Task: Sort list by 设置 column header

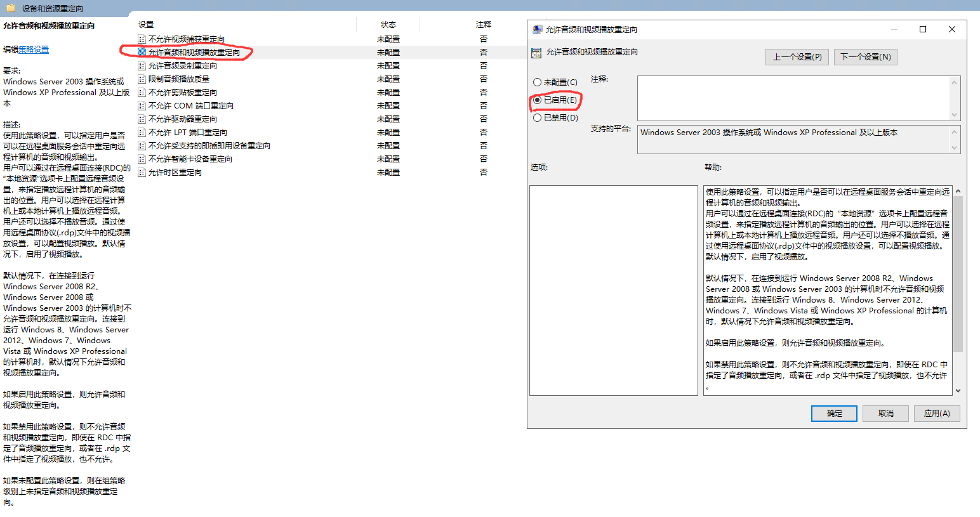Action: coord(146,25)
